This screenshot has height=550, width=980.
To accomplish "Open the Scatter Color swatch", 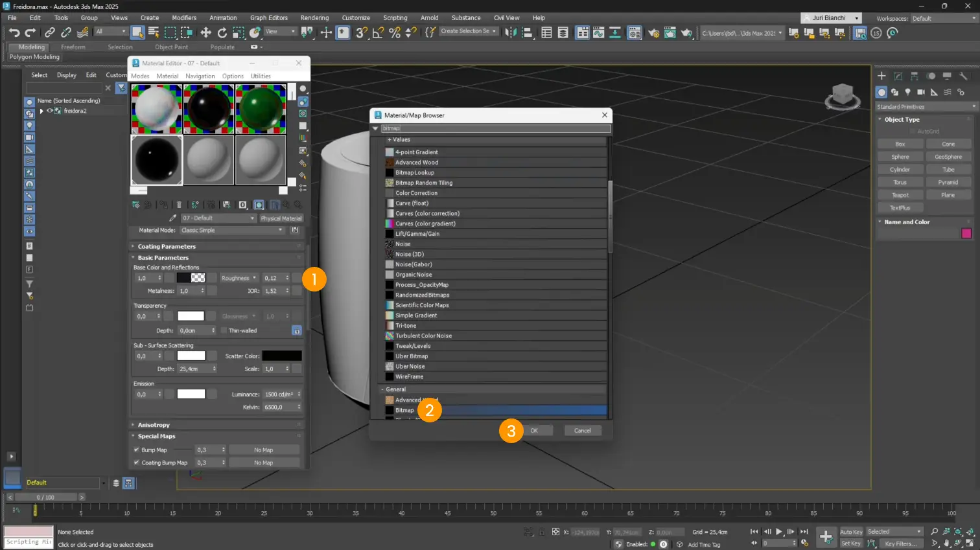I will (x=283, y=356).
